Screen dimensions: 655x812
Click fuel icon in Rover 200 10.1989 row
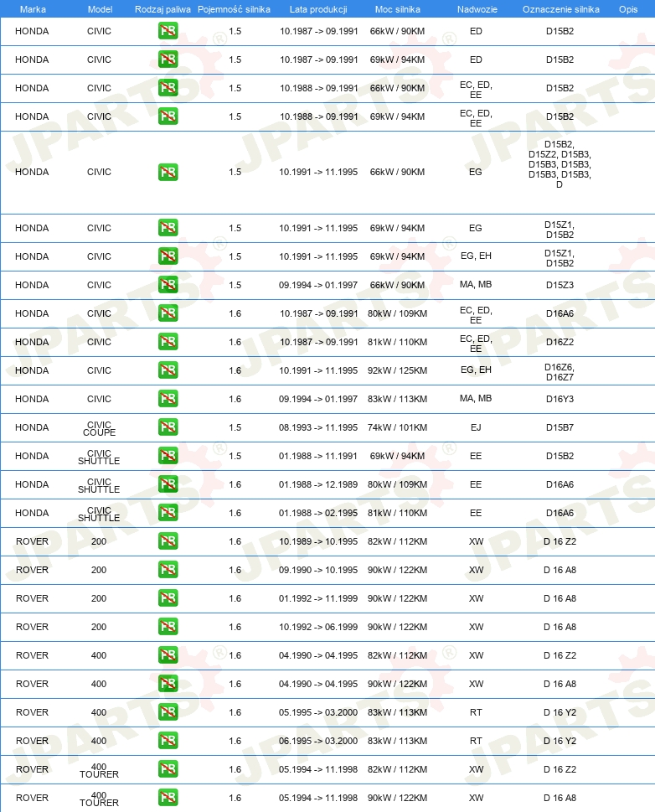coord(168,541)
